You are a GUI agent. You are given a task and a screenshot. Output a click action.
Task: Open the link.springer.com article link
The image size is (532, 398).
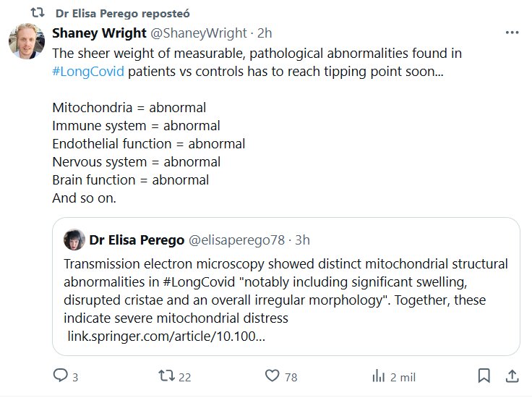[x=166, y=336]
